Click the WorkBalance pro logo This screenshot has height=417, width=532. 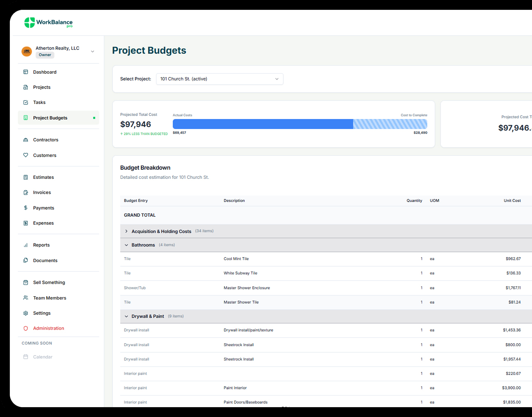pos(48,23)
